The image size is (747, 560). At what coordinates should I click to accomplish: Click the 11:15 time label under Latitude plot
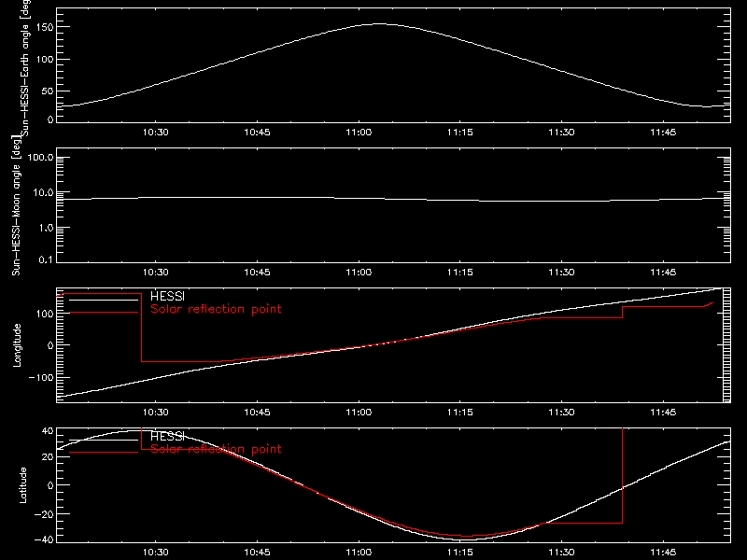tap(460, 553)
